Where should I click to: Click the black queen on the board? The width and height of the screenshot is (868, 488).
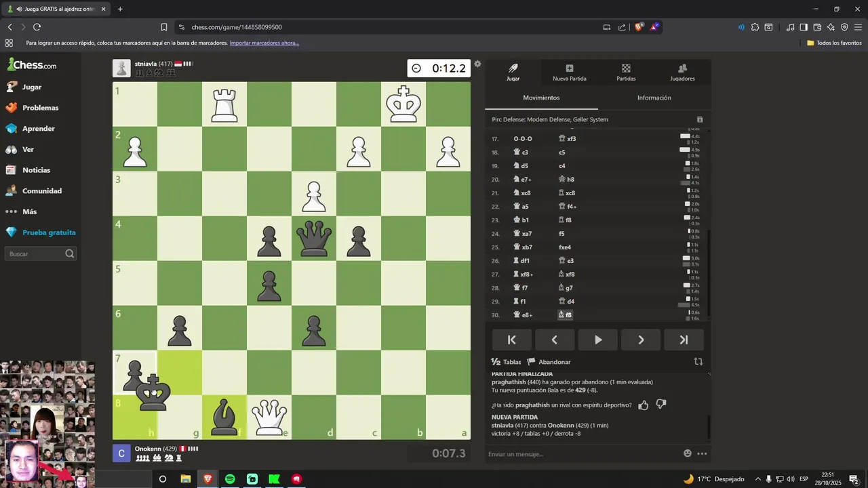[314, 238]
